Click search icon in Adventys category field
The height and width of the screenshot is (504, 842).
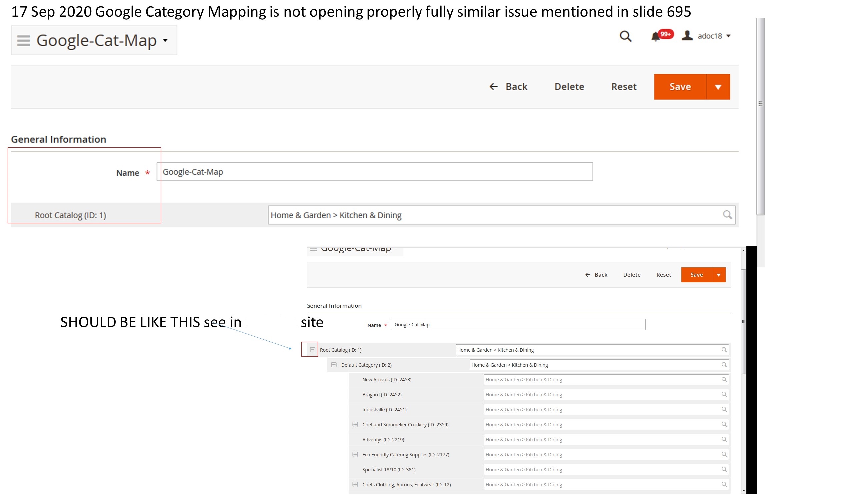[x=724, y=439]
